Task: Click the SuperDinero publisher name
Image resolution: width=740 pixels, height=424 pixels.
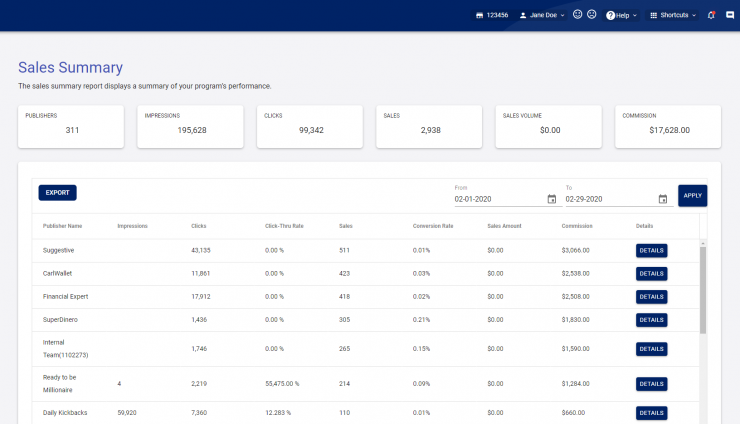Action: [60, 320]
